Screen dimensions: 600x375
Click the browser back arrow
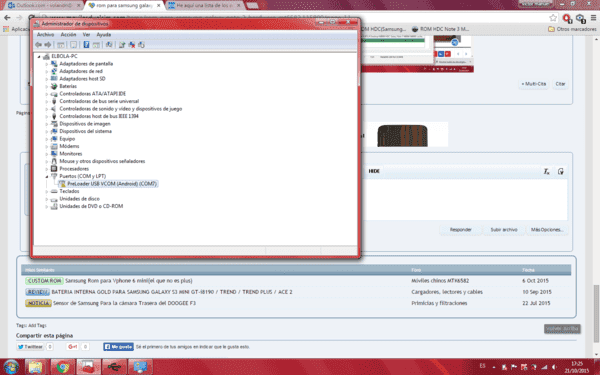(x=7, y=18)
